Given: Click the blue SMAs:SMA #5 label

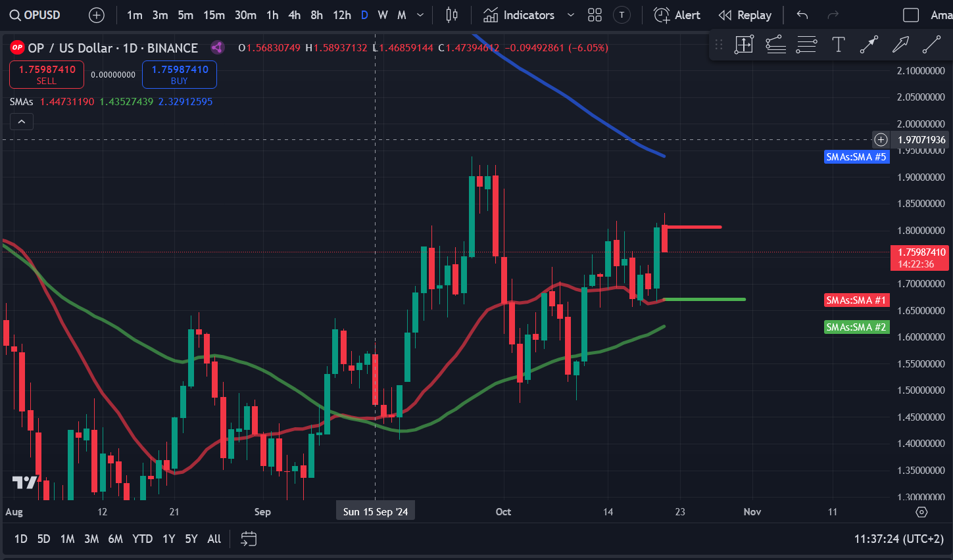Looking at the screenshot, I should coord(856,157).
